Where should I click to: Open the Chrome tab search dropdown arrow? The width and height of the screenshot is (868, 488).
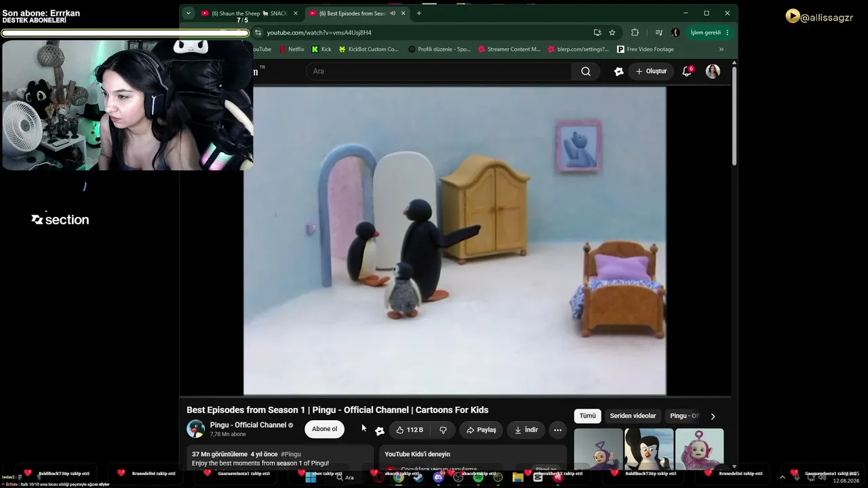[x=189, y=13]
